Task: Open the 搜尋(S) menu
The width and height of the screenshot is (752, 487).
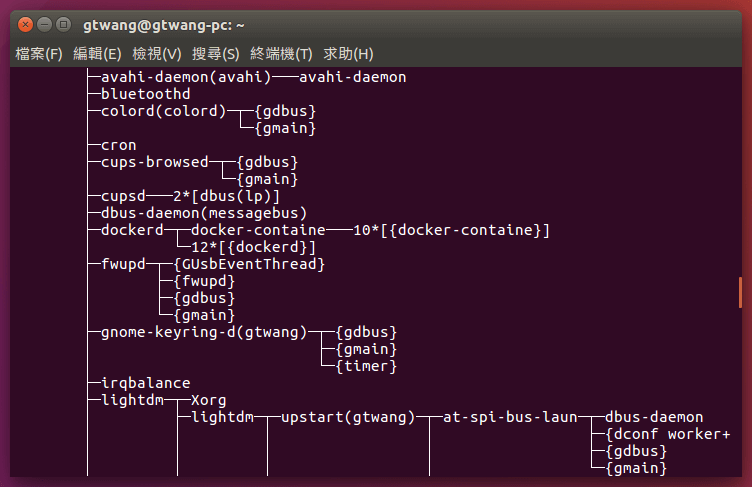Action: 216,53
